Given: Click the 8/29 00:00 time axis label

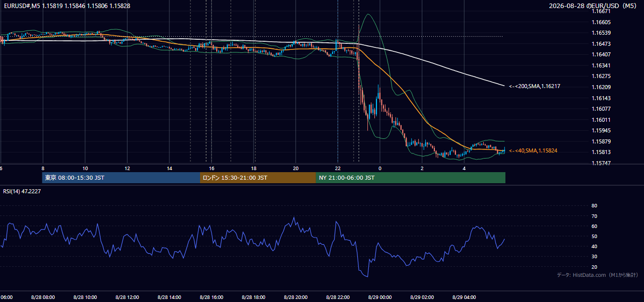Looking at the screenshot, I should tap(380, 297).
